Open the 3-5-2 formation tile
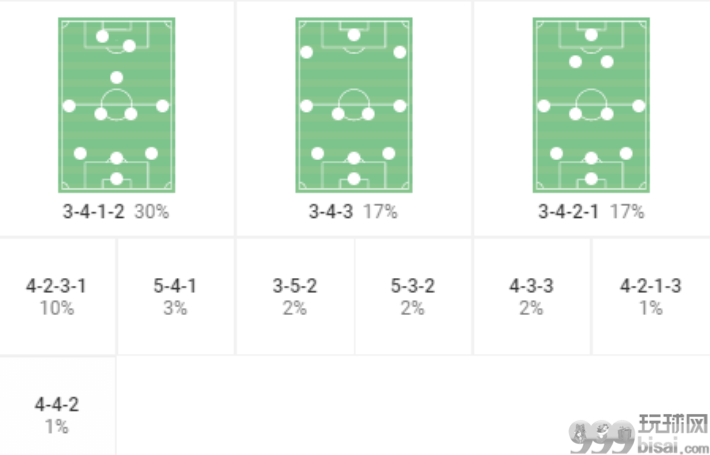710x455 pixels. [x=295, y=297]
